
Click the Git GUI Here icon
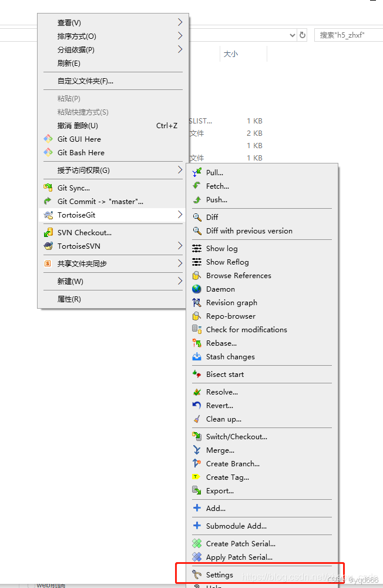point(48,139)
